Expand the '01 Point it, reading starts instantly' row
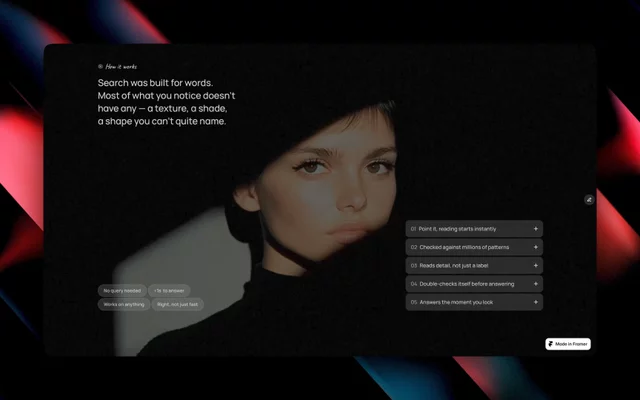The image size is (640, 400). pyautogui.click(x=474, y=229)
